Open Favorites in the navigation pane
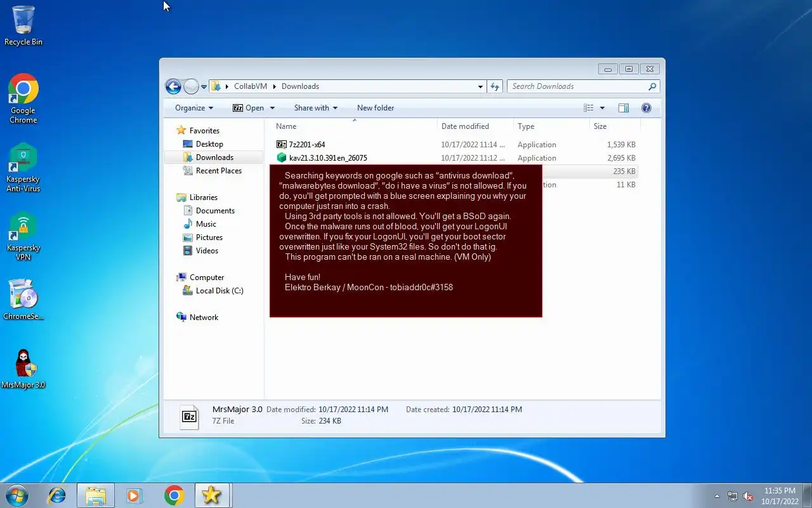 (204, 131)
